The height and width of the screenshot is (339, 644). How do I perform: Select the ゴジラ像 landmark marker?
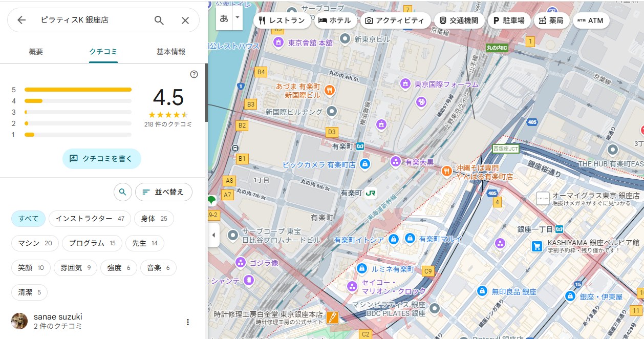(240, 263)
